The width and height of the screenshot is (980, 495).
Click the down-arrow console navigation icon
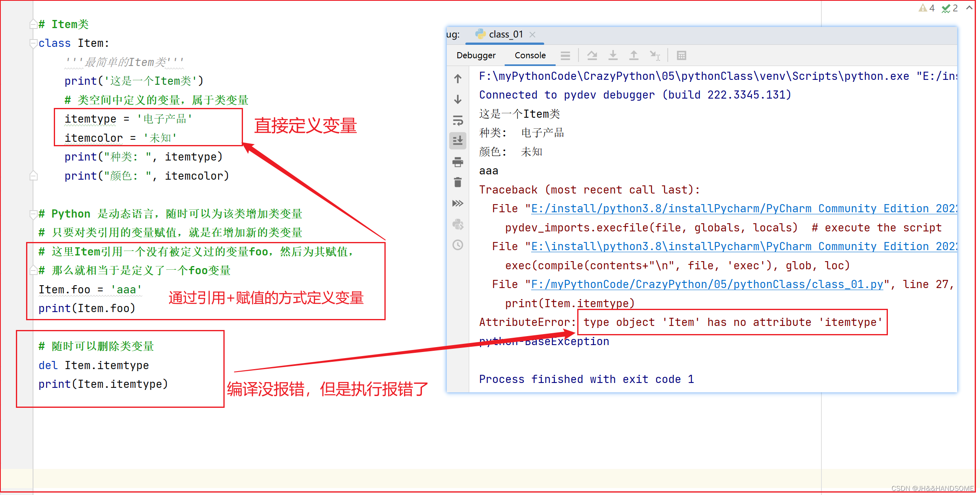pos(458,99)
